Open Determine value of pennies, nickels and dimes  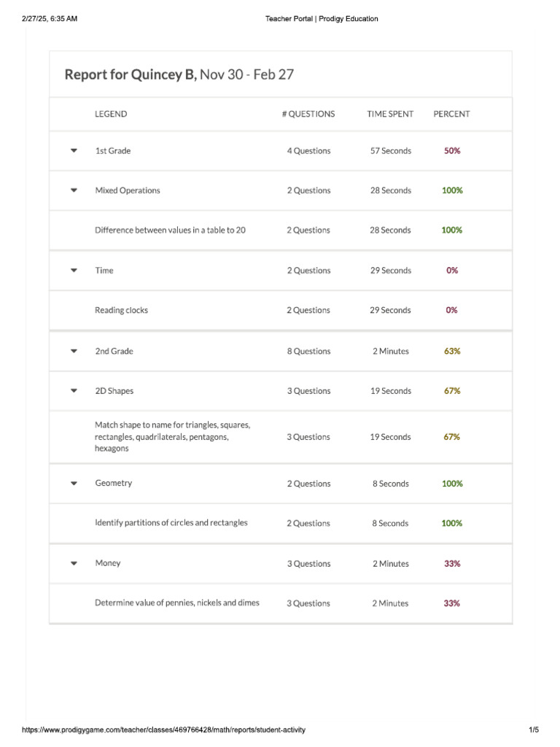[x=281, y=603]
